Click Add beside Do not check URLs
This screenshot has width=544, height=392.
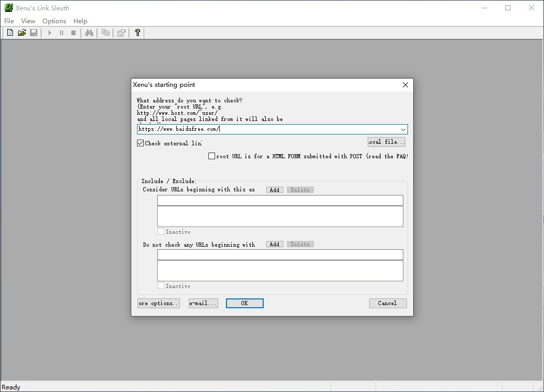point(275,244)
